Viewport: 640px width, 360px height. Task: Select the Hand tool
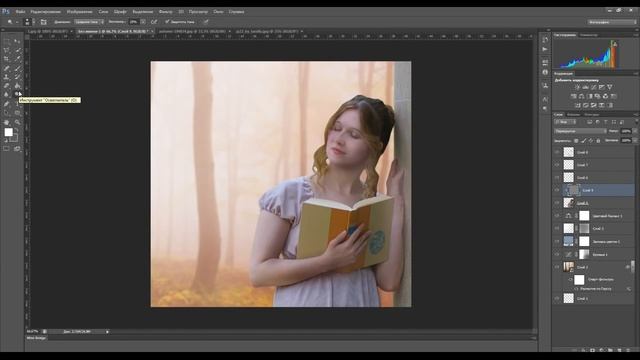click(x=6, y=122)
